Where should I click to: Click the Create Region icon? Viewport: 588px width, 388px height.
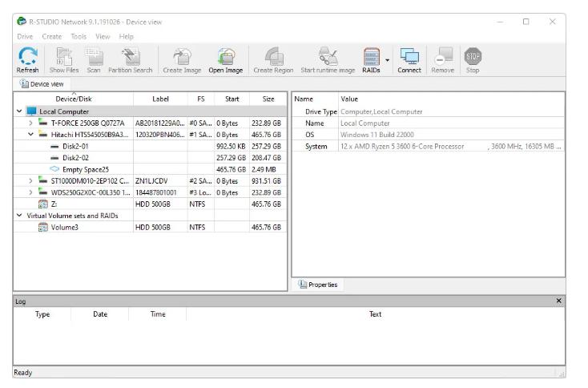(272, 58)
